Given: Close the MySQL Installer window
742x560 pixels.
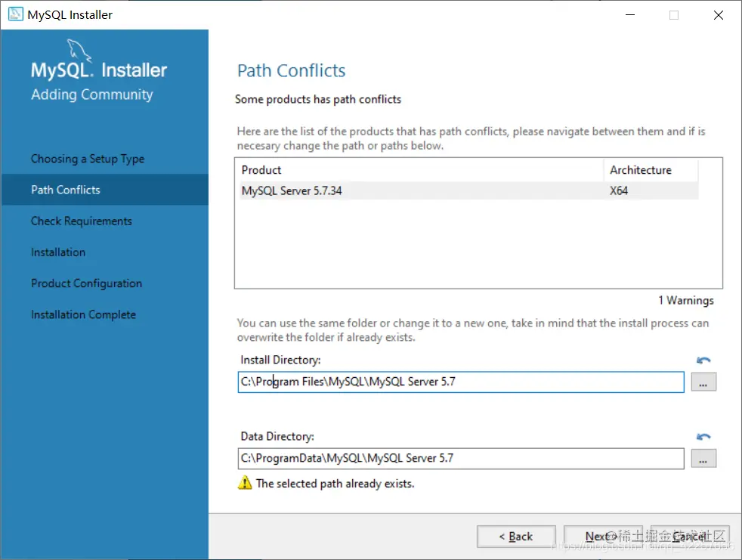Looking at the screenshot, I should 719,14.
